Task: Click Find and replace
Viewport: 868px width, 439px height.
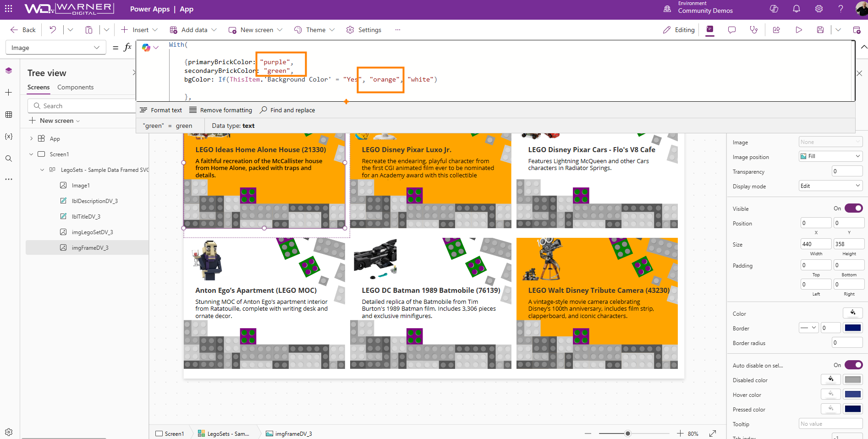Action: [287, 110]
